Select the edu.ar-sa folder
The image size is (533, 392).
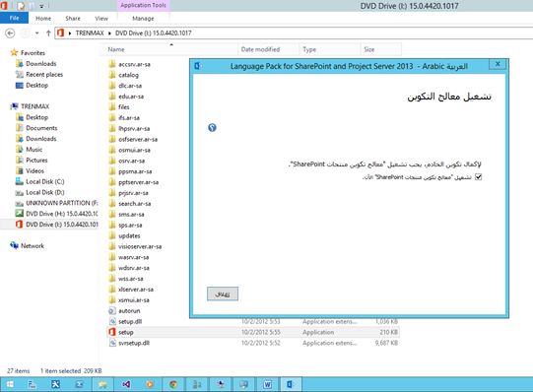[131, 97]
